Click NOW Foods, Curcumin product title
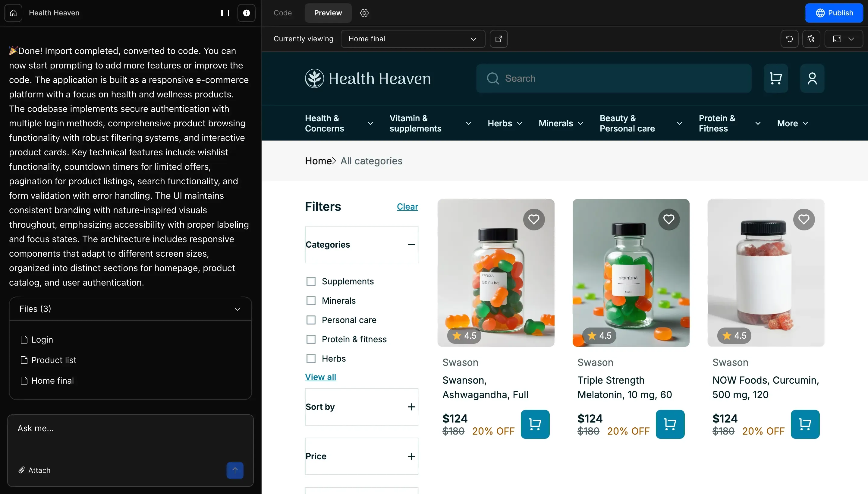Viewport: 868px width, 494px height. pyautogui.click(x=766, y=388)
